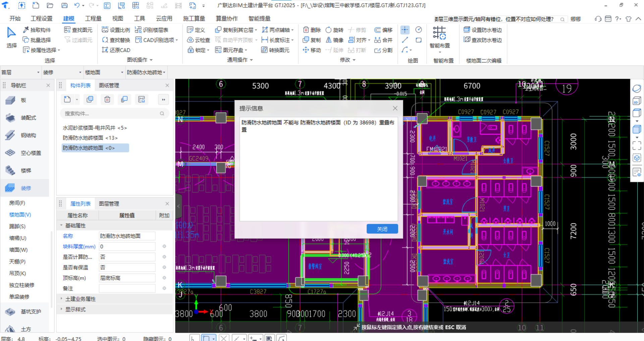Open the 楼梯 navigation category
This screenshot has height=341, width=644.
[x=25, y=170]
